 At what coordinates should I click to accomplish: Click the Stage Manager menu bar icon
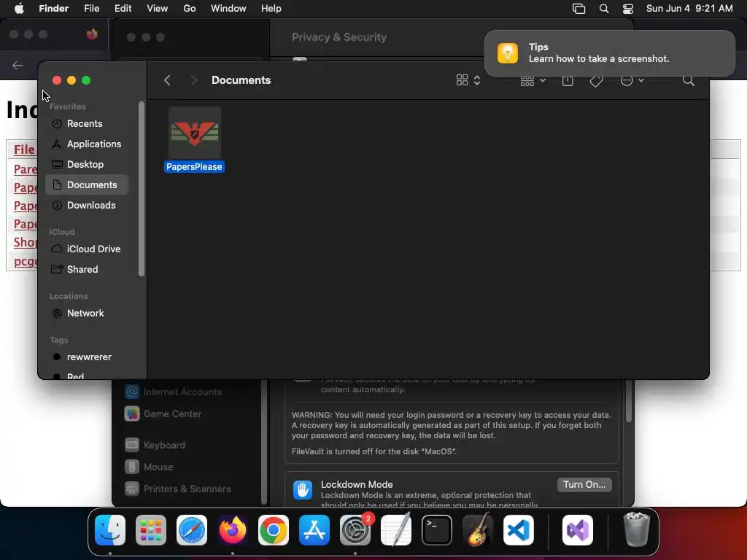point(578,9)
